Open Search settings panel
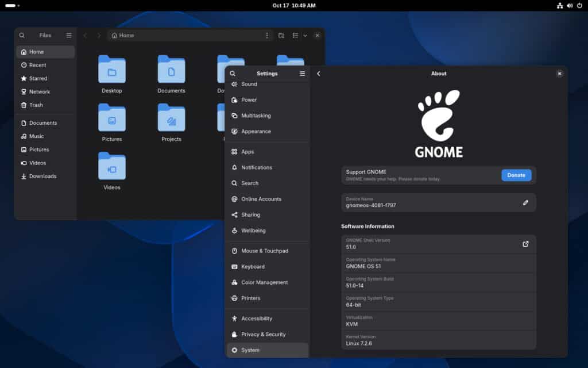Screen dimensions: 588x368 268,183
